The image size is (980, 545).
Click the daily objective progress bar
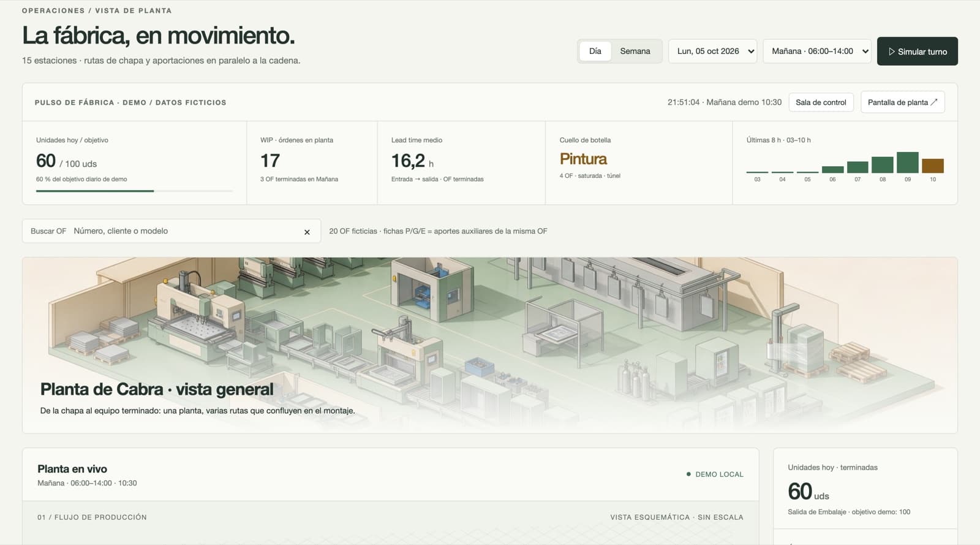[x=134, y=191]
